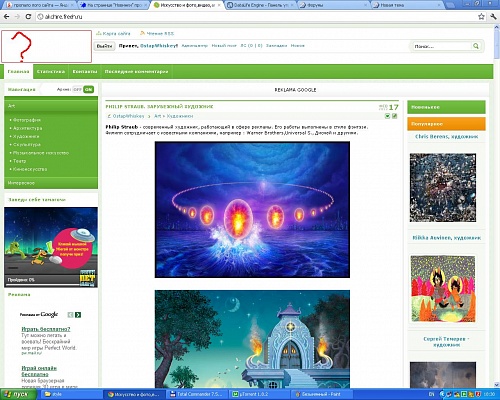
Task: Switch to the DataLife Engine browser tab
Action: click(x=261, y=5)
